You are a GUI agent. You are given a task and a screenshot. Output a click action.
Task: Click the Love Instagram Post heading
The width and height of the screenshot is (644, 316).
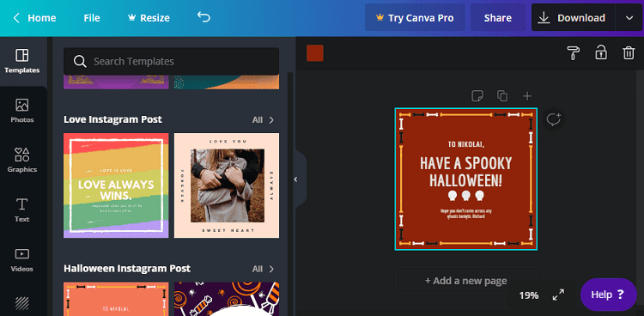(113, 119)
